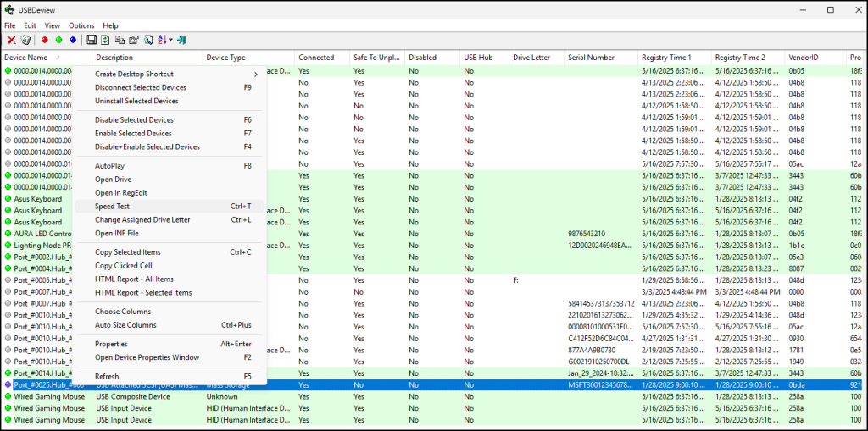
Task: Click the recycle bin uninstall device icon
Action: (x=25, y=40)
